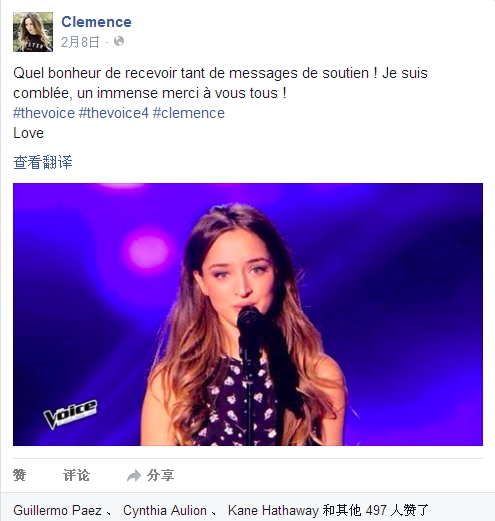Click the French post message text
This screenshot has width=495, height=521.
point(220,83)
